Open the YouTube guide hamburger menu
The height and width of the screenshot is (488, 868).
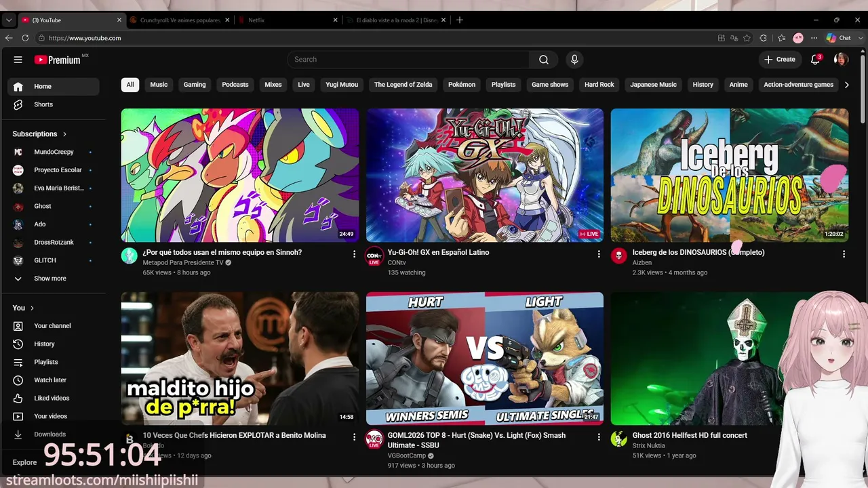pyautogui.click(x=18, y=60)
